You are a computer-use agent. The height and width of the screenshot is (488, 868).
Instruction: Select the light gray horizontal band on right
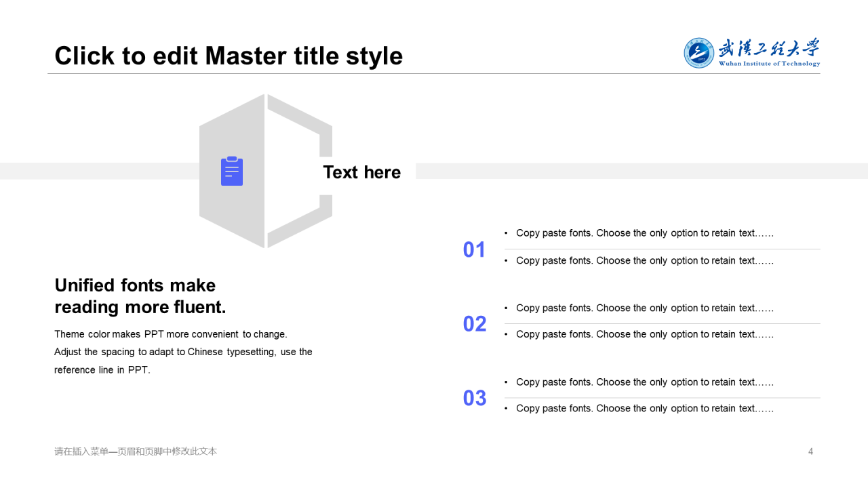pos(642,171)
